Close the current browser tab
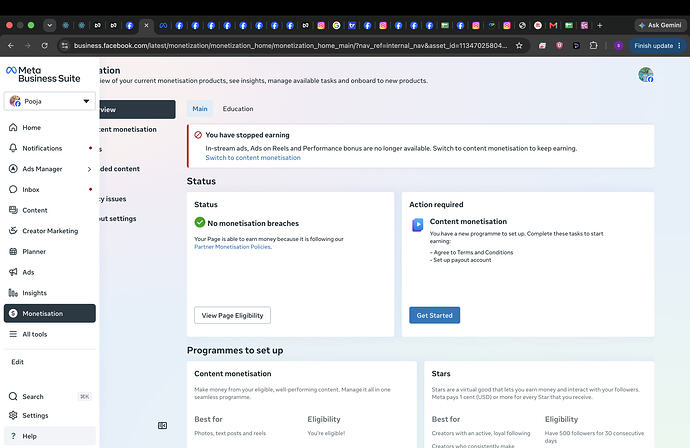The width and height of the screenshot is (690, 448). tap(147, 26)
